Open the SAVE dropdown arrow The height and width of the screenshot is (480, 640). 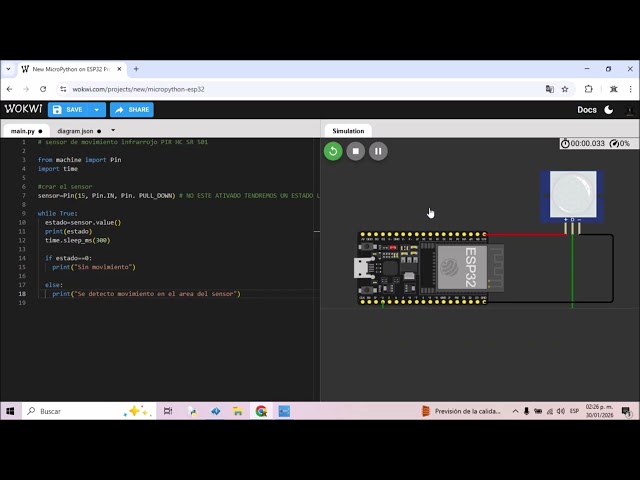click(97, 110)
